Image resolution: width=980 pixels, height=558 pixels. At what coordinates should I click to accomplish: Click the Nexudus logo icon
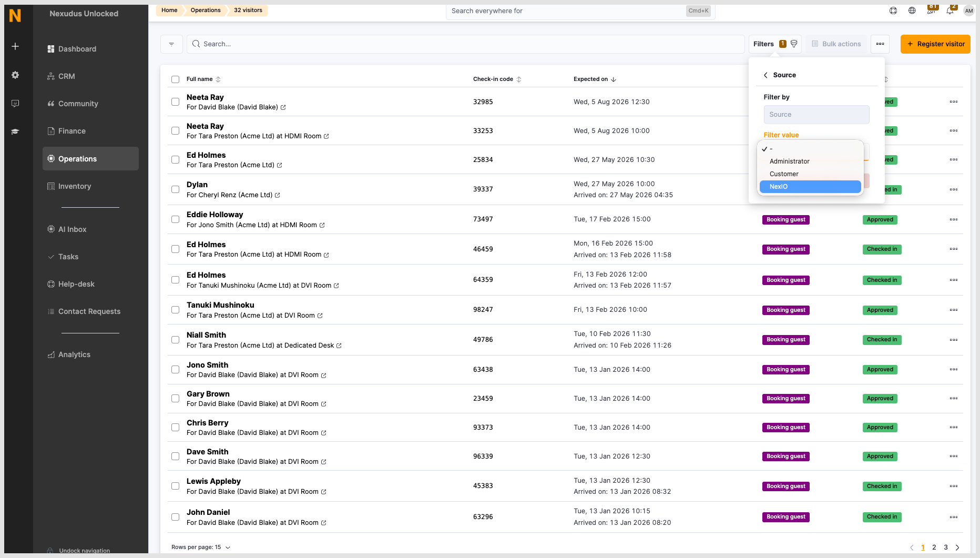(x=15, y=15)
